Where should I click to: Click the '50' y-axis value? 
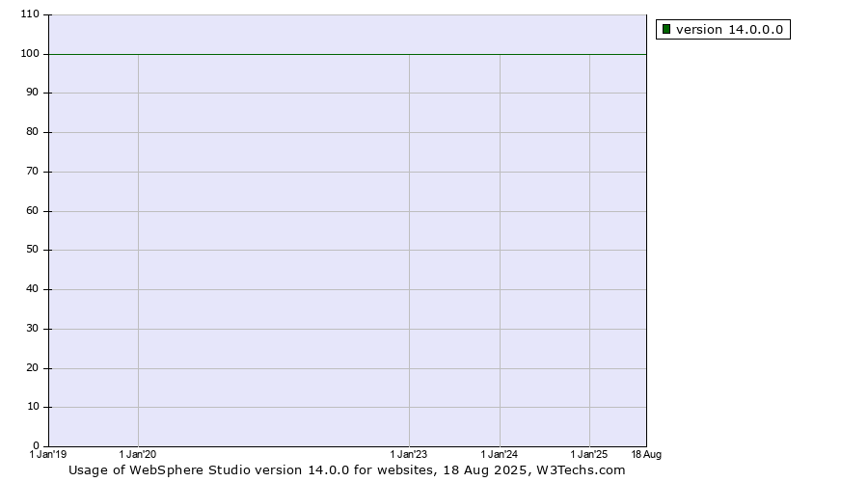[32, 250]
